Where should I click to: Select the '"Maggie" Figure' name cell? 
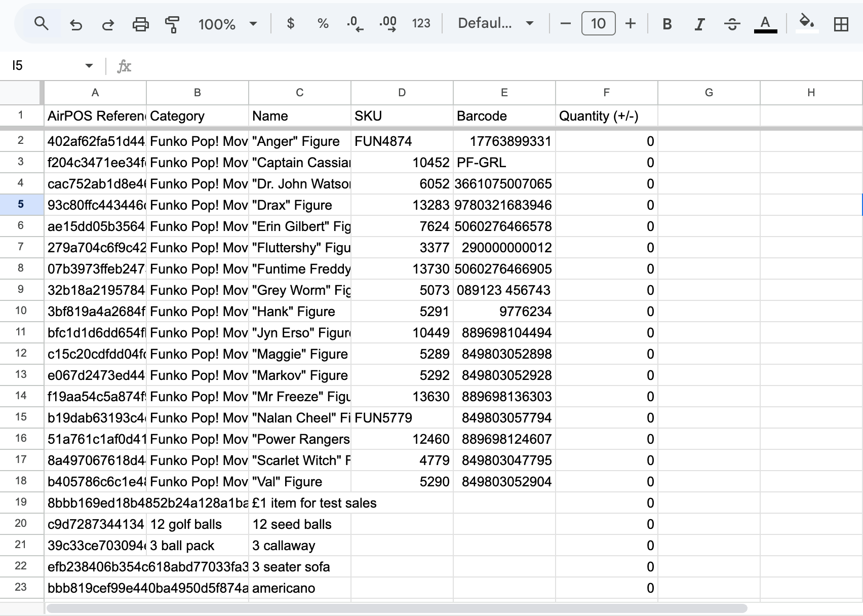[x=300, y=354]
